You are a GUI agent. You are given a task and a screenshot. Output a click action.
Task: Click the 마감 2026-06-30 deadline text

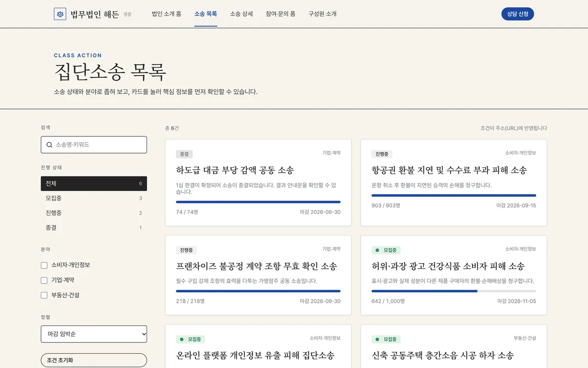(x=320, y=212)
